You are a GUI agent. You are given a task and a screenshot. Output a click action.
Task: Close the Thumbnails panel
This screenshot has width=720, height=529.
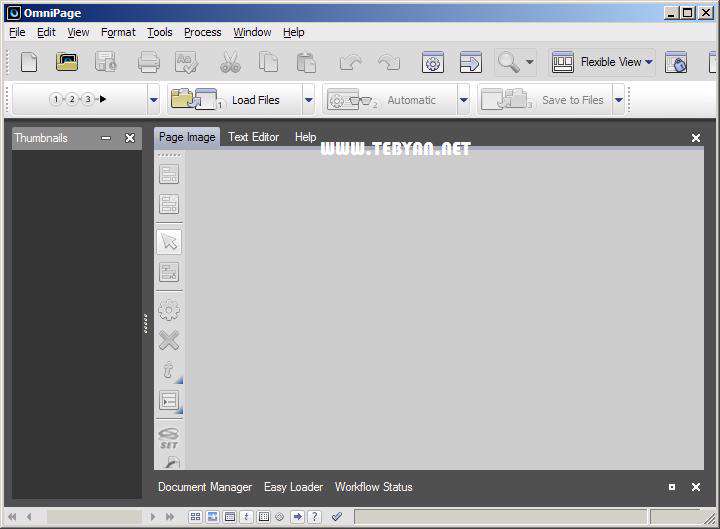[x=130, y=138]
